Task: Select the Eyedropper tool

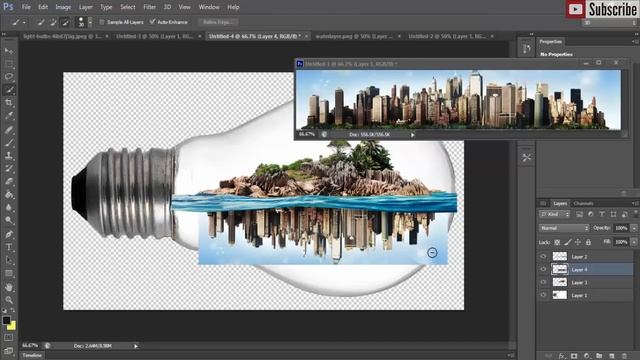Action: 9,116
